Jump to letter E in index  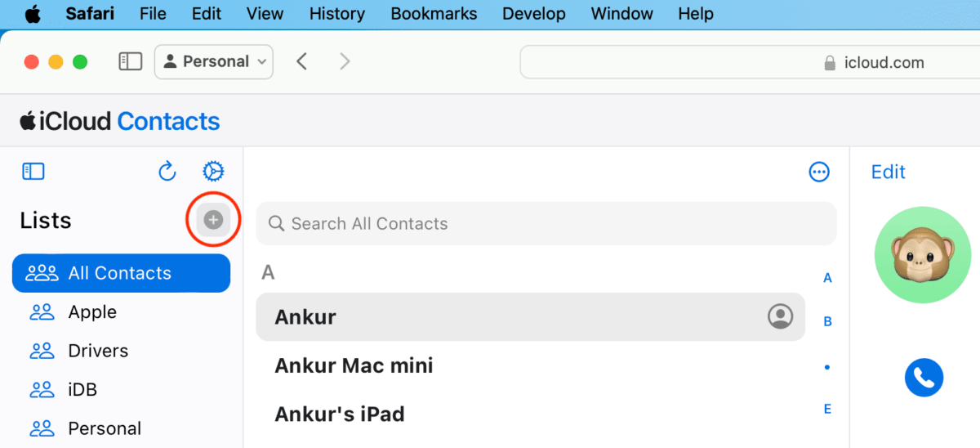827,409
